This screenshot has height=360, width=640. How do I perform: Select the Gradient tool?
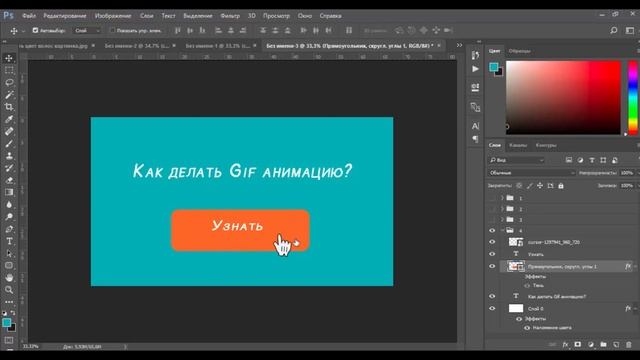[9, 192]
